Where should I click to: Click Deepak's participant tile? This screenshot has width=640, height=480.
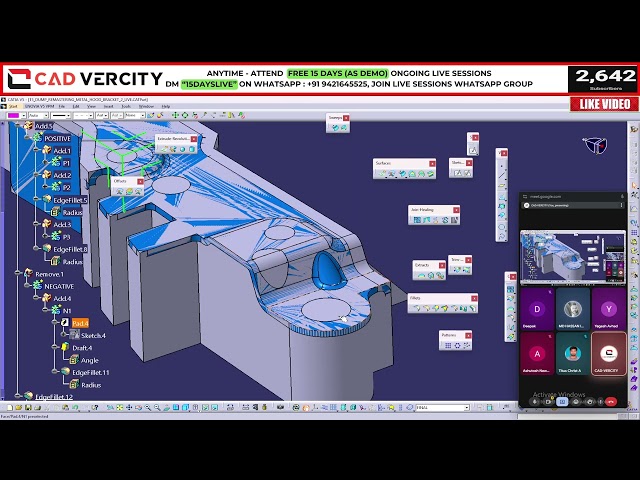(537, 309)
